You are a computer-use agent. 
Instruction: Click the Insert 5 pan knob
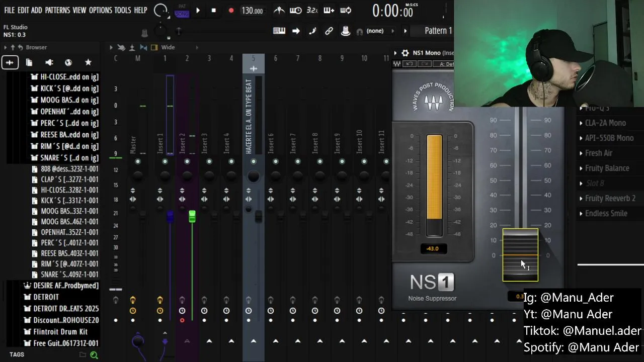(x=254, y=176)
